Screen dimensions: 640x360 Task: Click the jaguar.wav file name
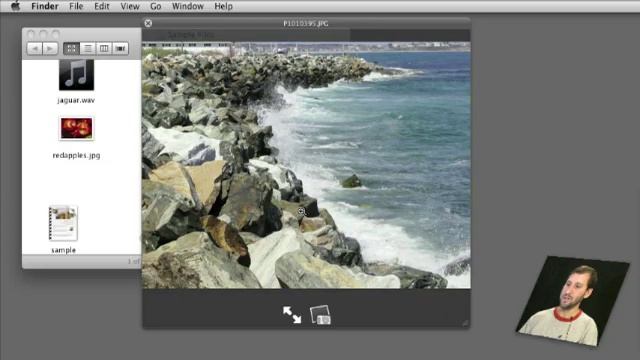76,100
